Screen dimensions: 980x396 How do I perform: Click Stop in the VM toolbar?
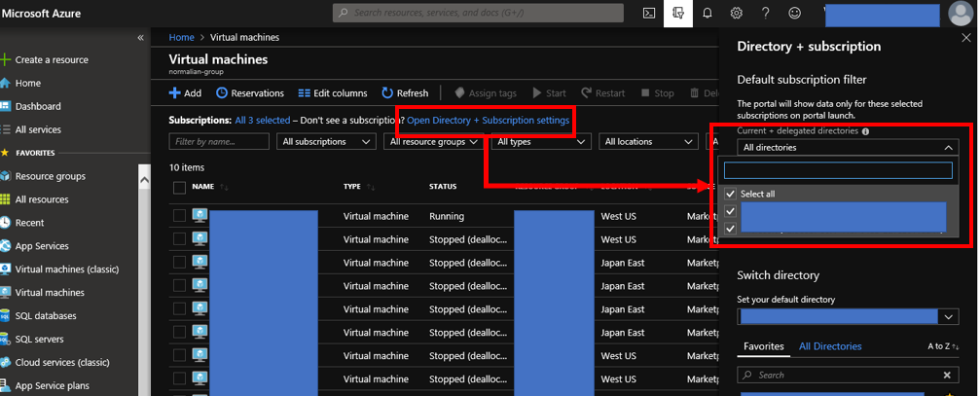point(658,93)
